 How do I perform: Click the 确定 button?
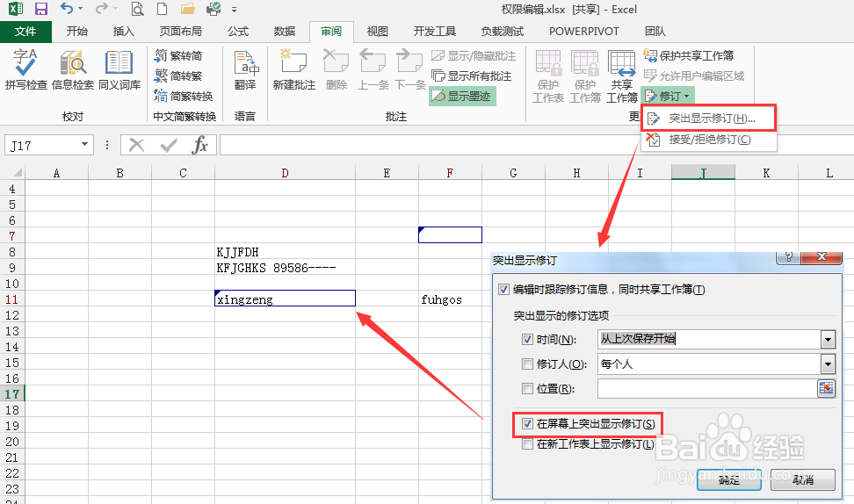[x=728, y=479]
